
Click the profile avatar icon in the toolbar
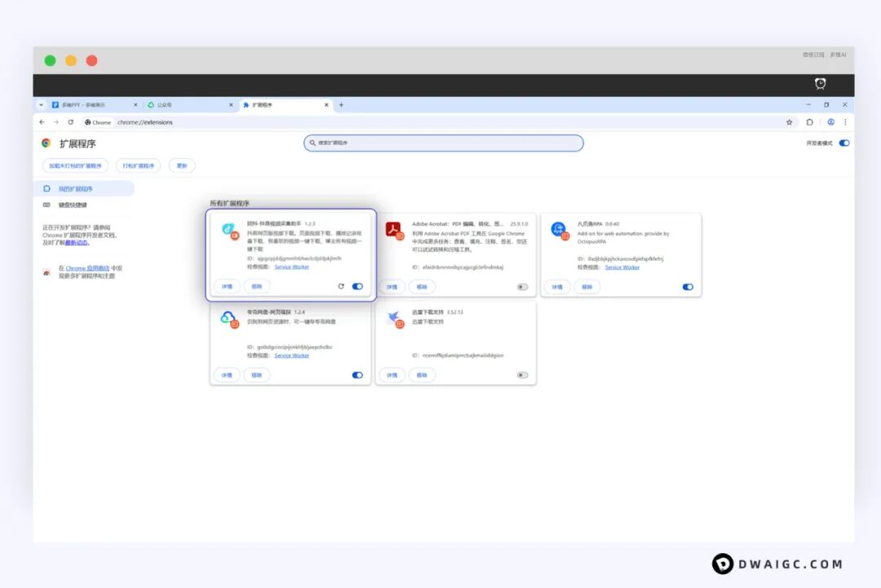pos(830,122)
